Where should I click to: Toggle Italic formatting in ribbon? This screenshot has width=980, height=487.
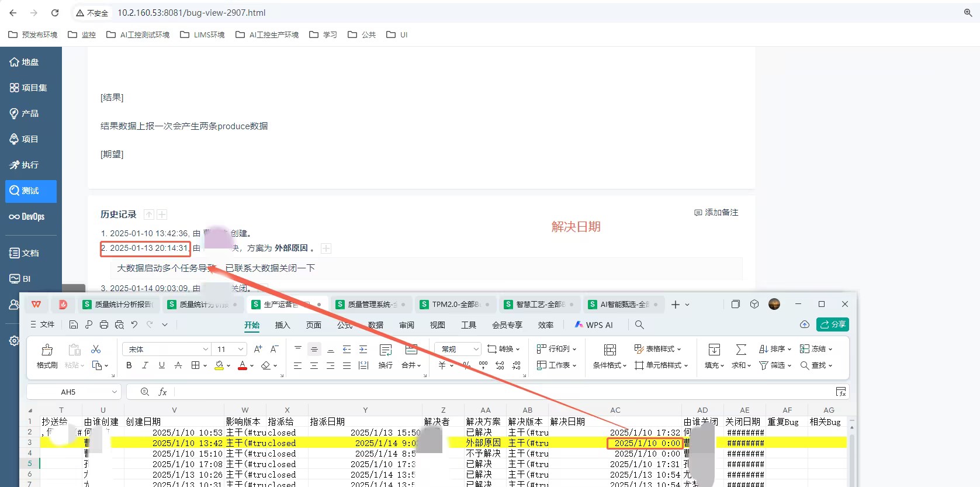click(145, 365)
